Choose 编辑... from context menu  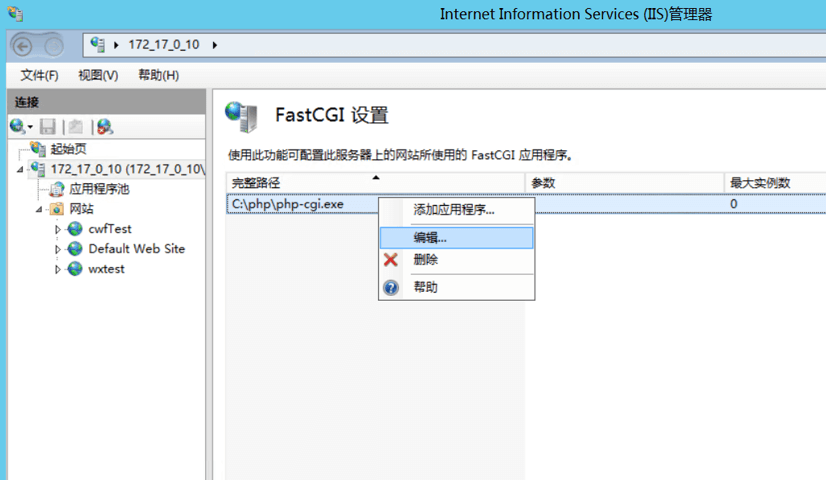click(x=456, y=238)
